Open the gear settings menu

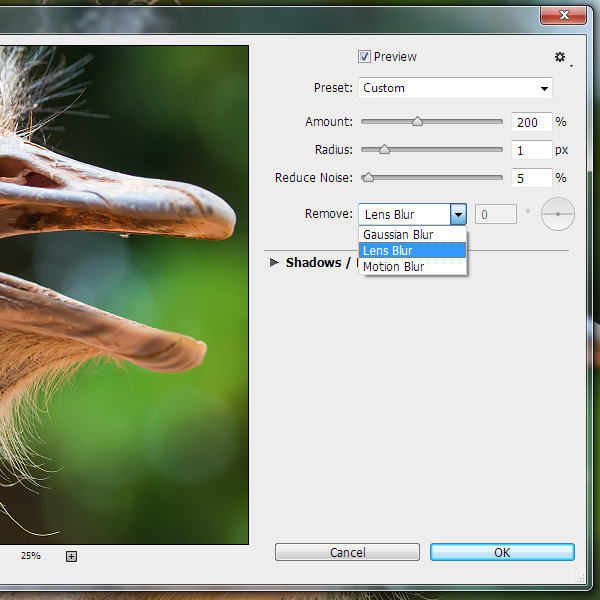(560, 58)
